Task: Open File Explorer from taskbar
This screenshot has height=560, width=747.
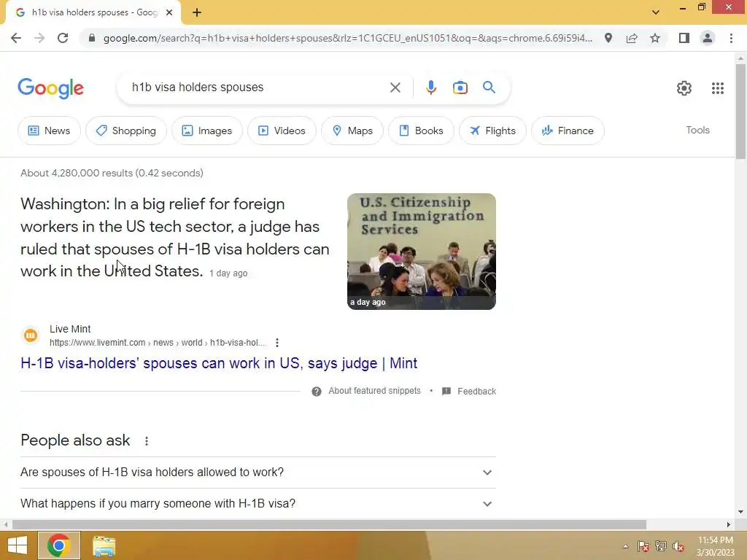Action: pos(104,546)
